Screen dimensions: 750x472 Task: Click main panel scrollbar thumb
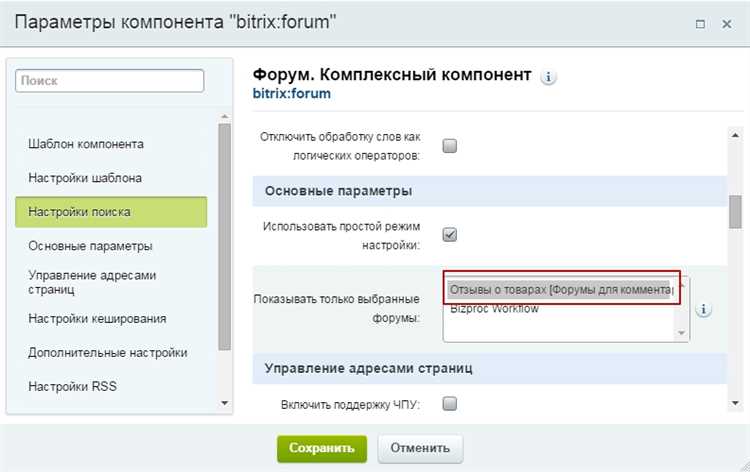pyautogui.click(x=735, y=211)
